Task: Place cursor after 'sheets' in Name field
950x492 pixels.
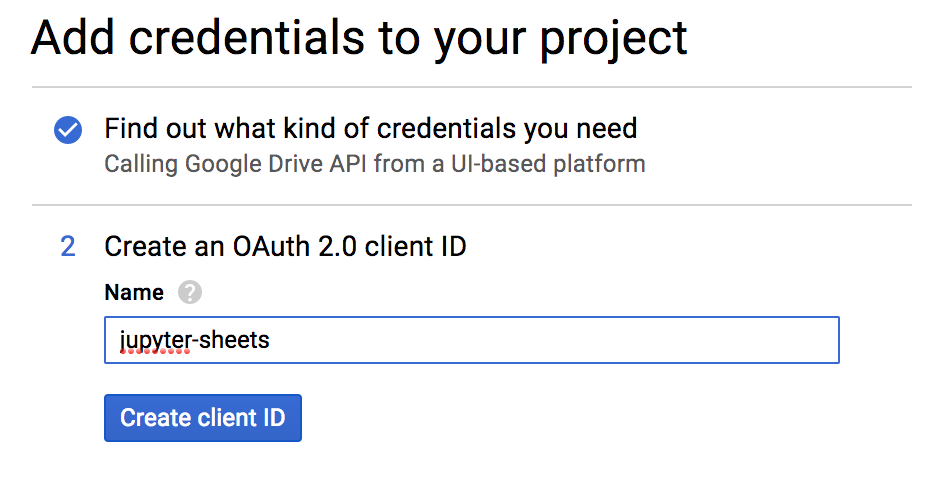Action: (271, 341)
